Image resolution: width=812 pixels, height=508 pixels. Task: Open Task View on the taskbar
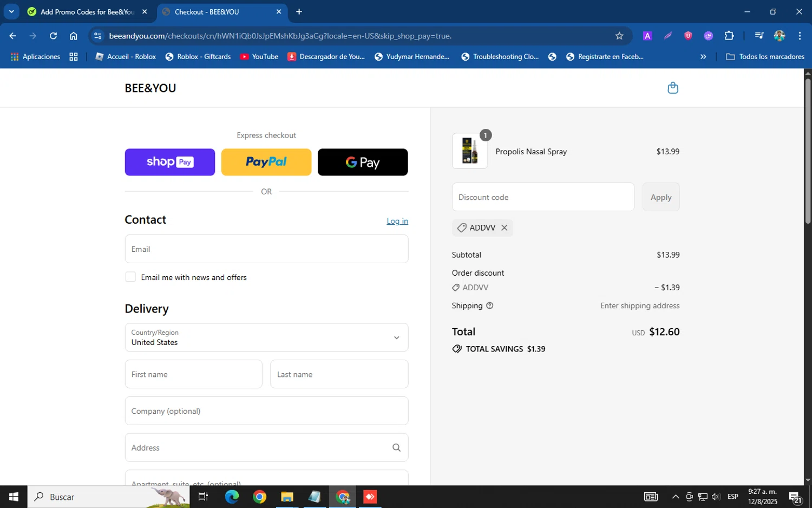[x=203, y=497]
